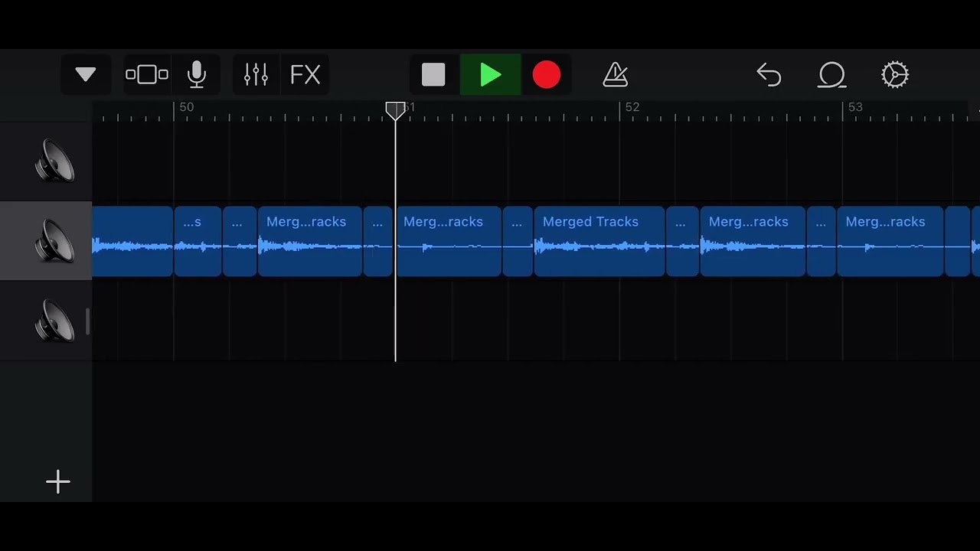Image resolution: width=980 pixels, height=551 pixels.
Task: Select the Merg...racks region between bars 50 and 51
Action: pyautogui.click(x=309, y=241)
